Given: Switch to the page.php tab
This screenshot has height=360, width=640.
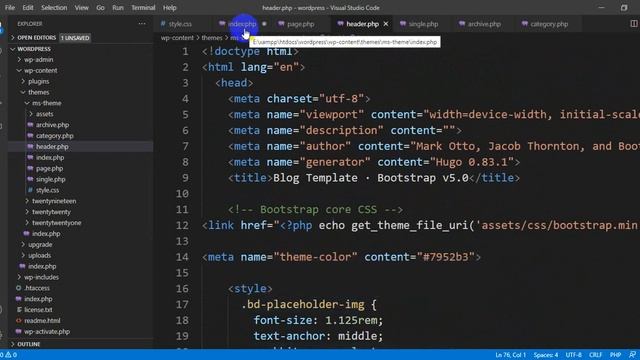Looking at the screenshot, I should [x=300, y=24].
